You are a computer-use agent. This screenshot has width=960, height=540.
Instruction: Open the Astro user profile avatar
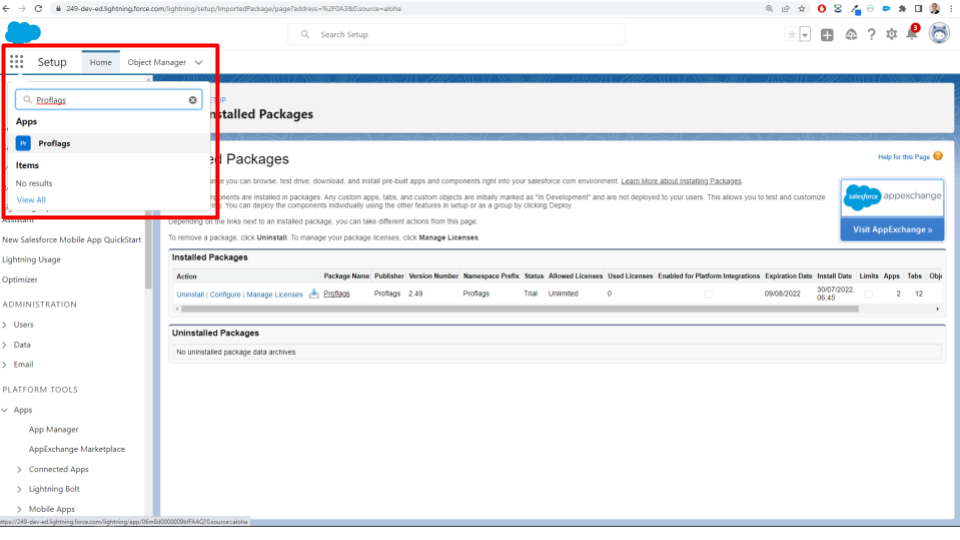939,33
